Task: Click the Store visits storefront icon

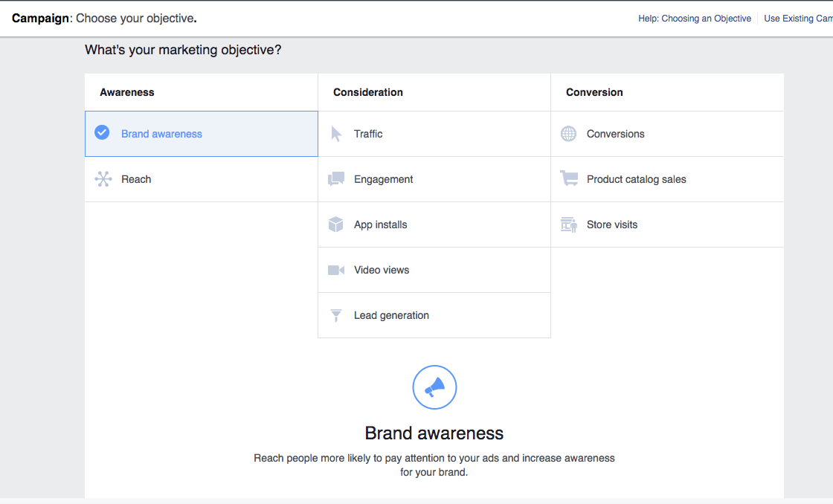Action: coord(569,224)
